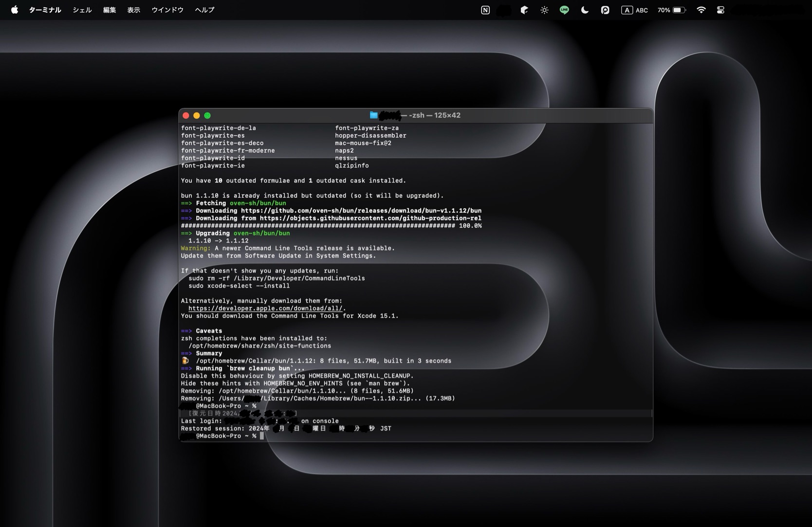The image size is (812, 527).
Task: Open the 表示 menu
Action: (133, 10)
